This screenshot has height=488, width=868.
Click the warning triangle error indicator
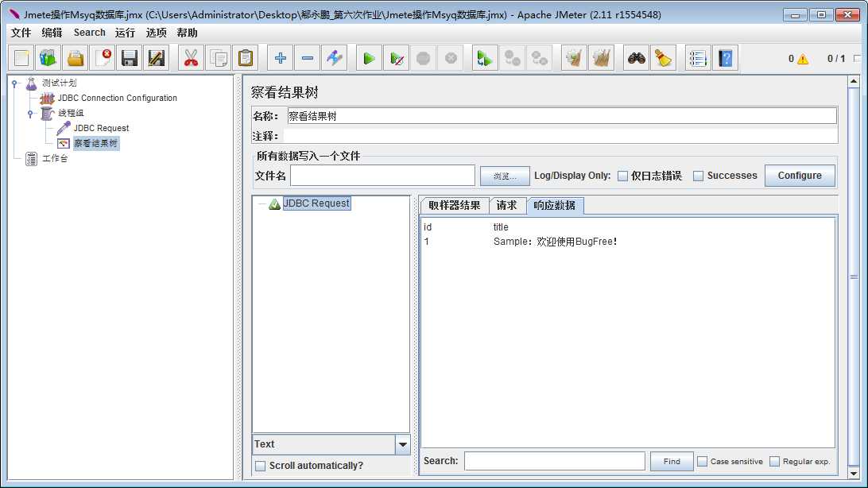point(802,59)
